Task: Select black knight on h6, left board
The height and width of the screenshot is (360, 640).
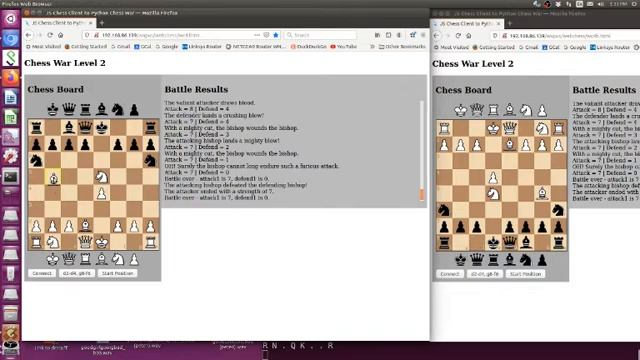Action: [151, 161]
